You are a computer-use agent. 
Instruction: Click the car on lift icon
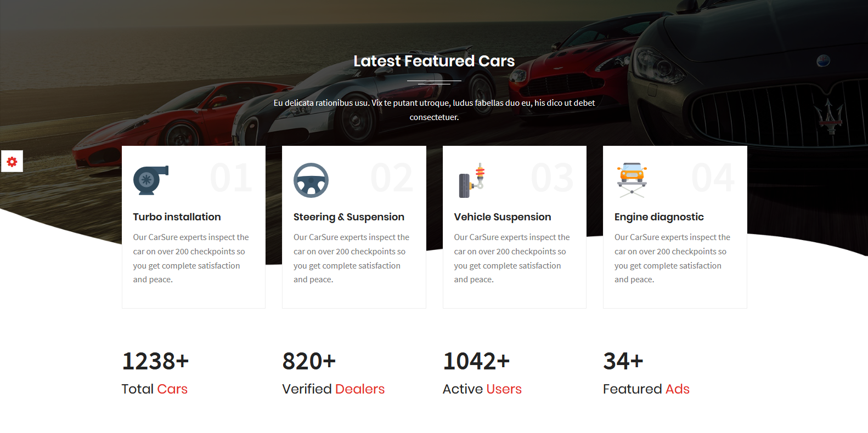632,180
